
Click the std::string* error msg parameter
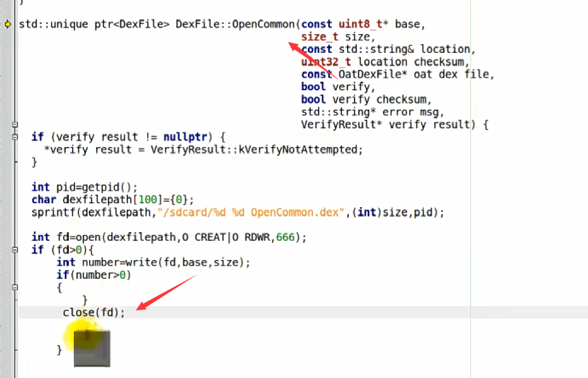click(372, 112)
